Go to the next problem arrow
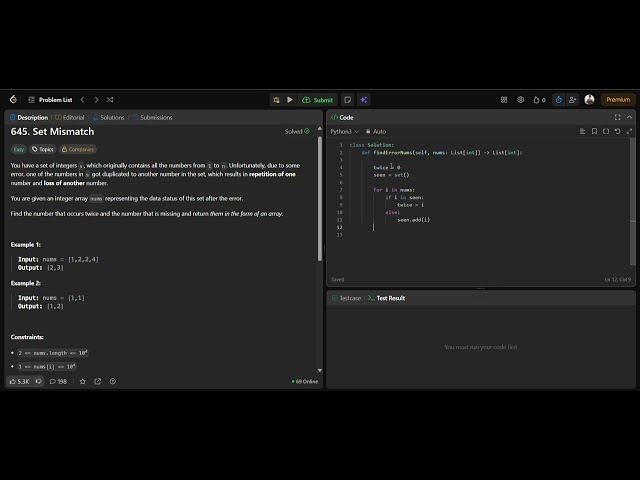 click(x=96, y=100)
